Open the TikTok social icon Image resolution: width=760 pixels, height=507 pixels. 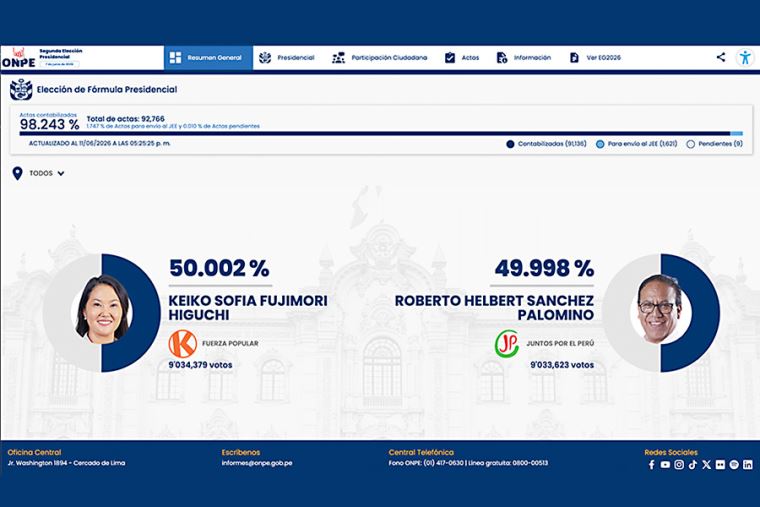(693, 464)
